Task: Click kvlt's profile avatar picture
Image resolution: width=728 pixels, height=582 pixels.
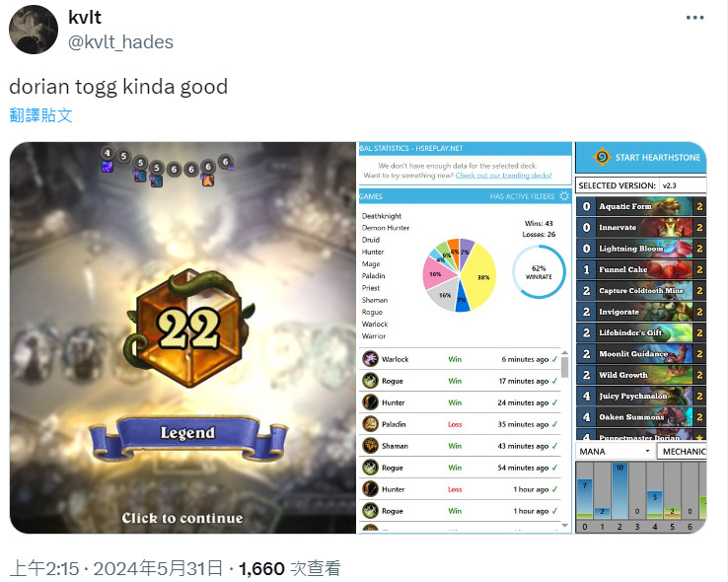Action: (x=34, y=30)
